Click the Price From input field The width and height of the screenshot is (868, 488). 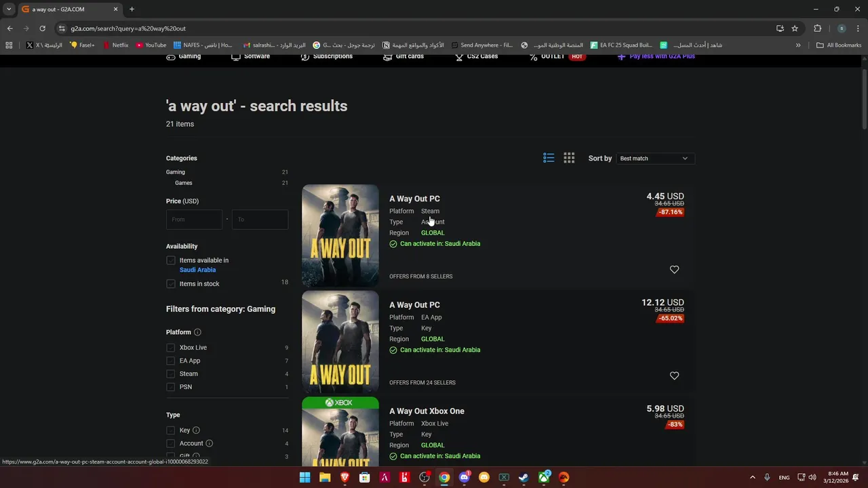[x=194, y=220]
